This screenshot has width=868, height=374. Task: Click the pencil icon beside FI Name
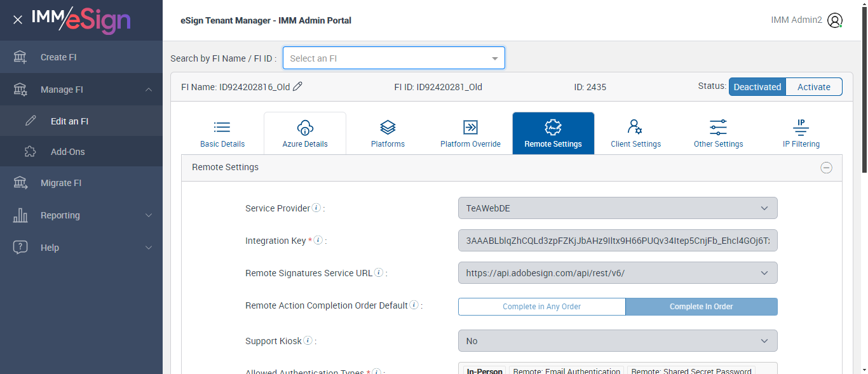[x=297, y=86]
